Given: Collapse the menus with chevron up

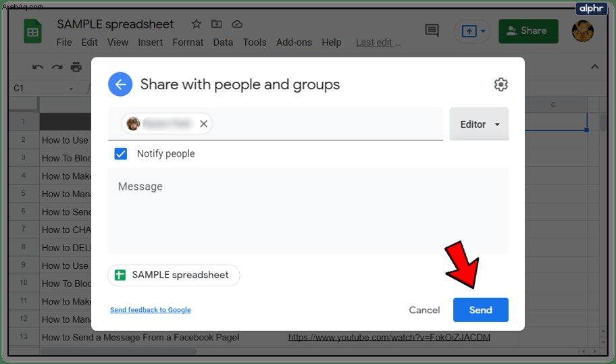Looking at the screenshot, I should pyautogui.click(x=595, y=67).
